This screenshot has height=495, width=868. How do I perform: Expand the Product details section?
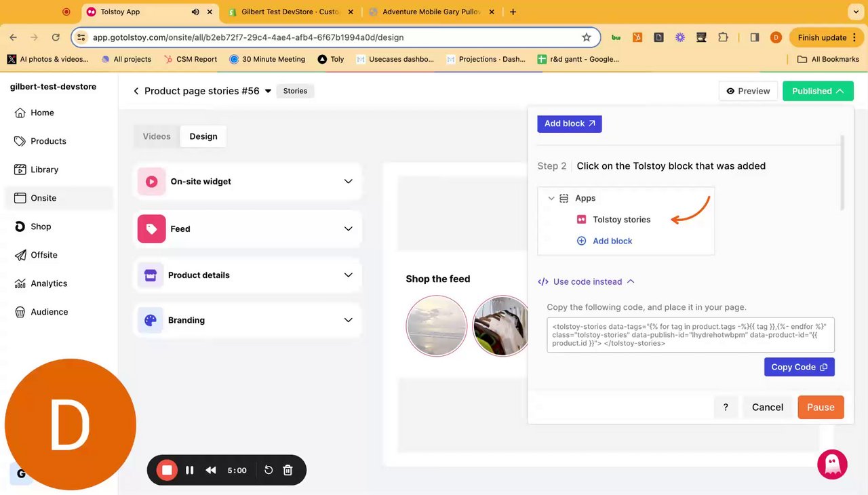tap(248, 275)
